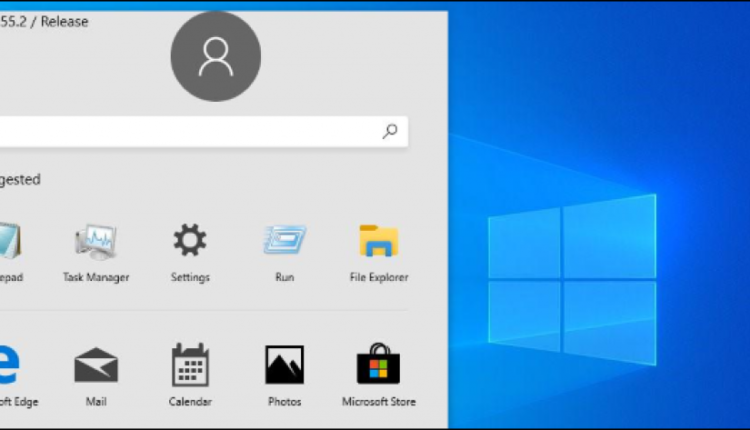
Task: Click the Release version text
Action: click(x=44, y=22)
